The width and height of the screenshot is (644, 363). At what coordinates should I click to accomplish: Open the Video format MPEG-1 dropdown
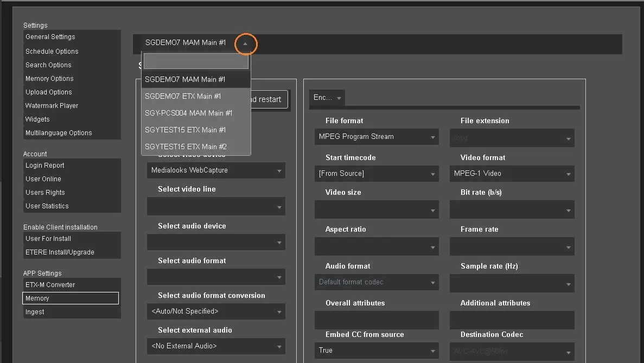(512, 174)
